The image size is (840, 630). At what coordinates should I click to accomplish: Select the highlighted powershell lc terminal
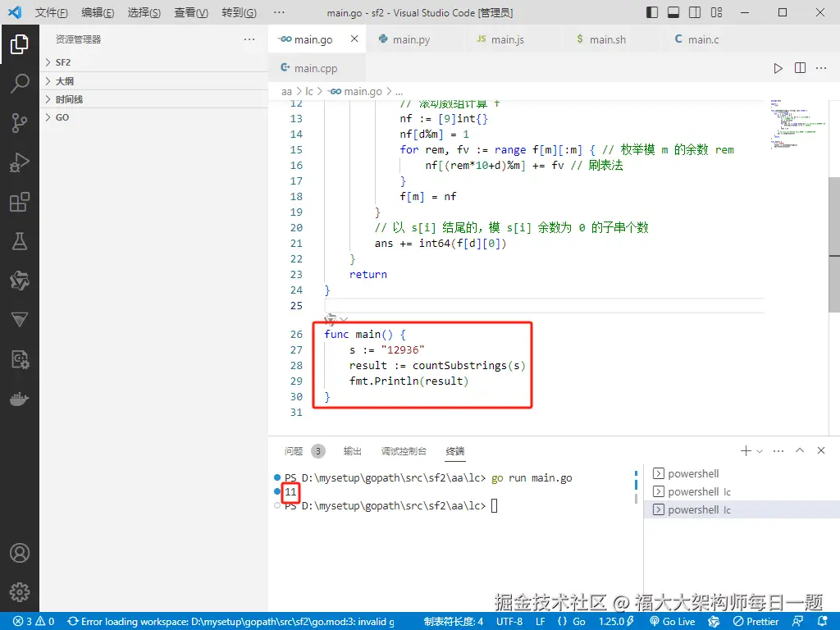point(742,509)
